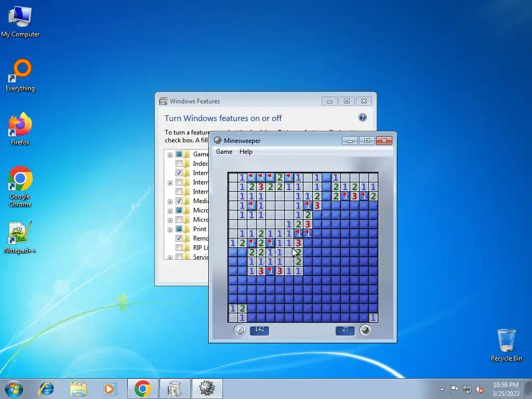Click the Windows Features title bar icon
This screenshot has width=532, height=399.
pos(164,101)
